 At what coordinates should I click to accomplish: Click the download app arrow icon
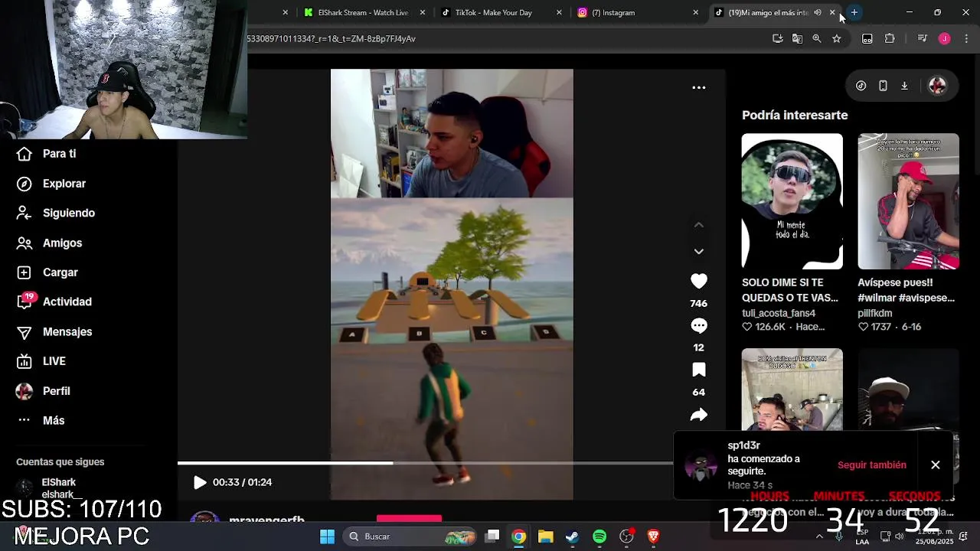pyautogui.click(x=904, y=86)
